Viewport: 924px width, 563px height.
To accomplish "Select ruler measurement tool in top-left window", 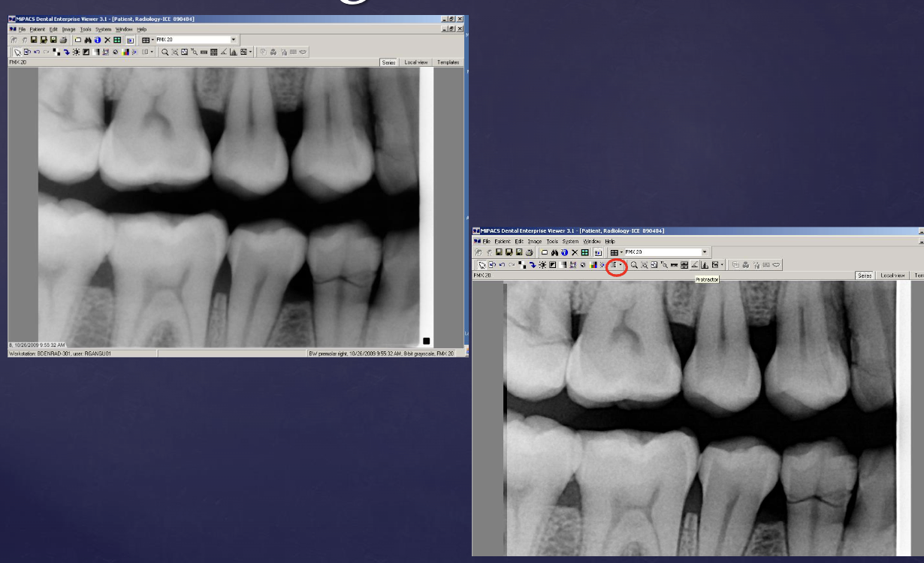I will coord(204,52).
